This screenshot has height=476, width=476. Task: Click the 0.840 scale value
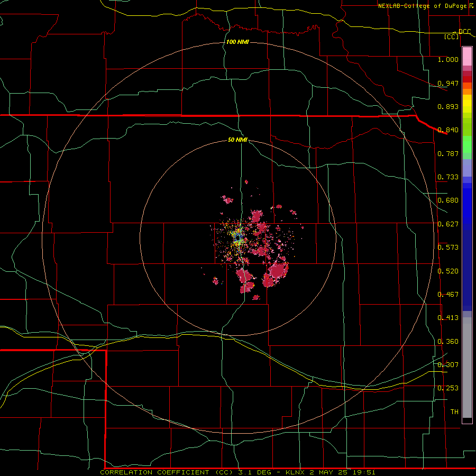point(448,130)
